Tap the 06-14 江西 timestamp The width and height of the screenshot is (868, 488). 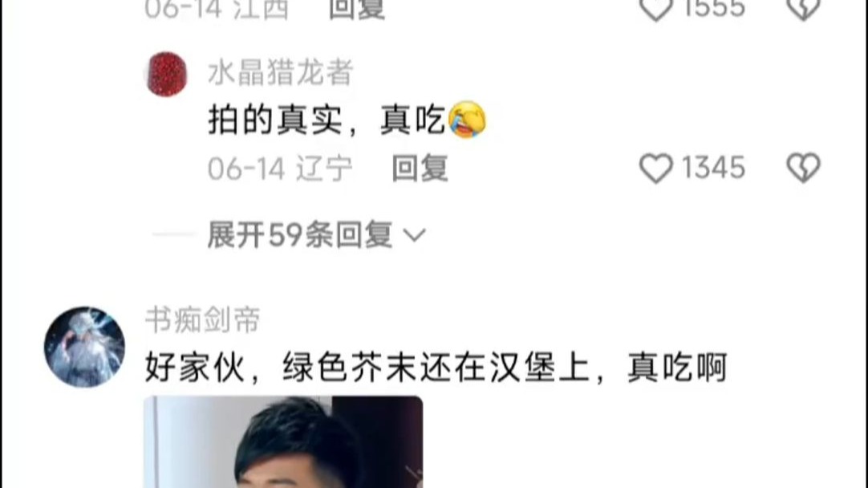click(x=217, y=10)
